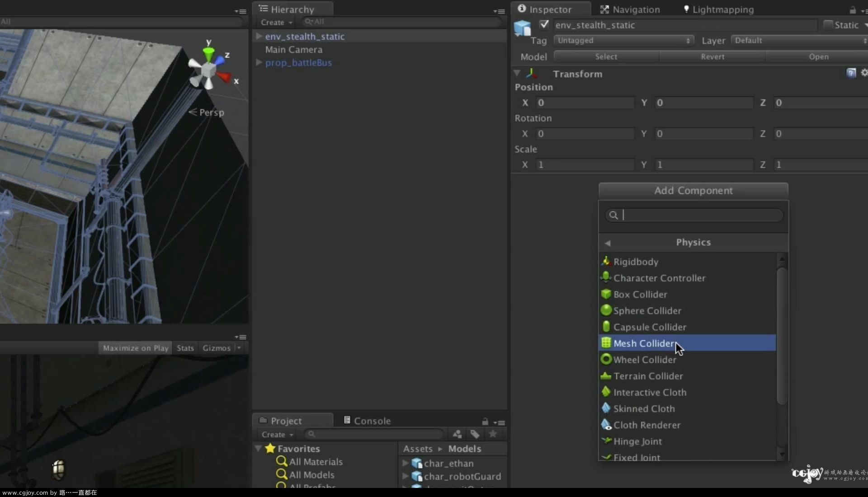Click the All Materials search icon
Viewport: 868px width, 497px height.
pos(282,461)
